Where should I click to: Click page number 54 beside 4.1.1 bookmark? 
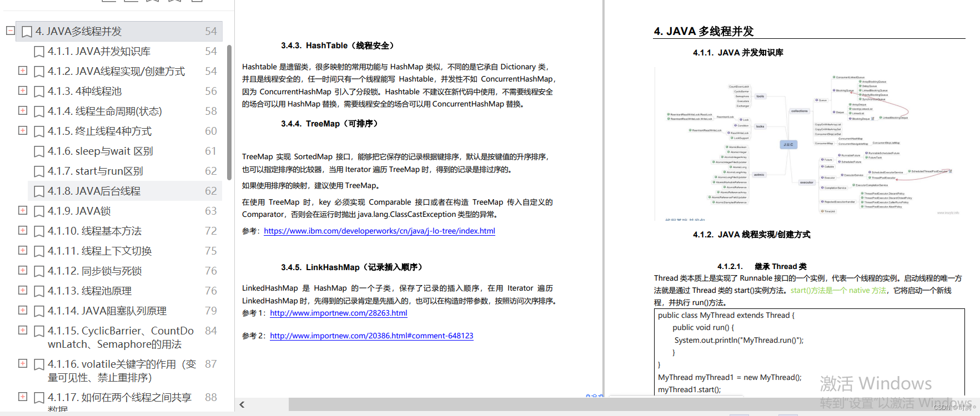[210, 51]
